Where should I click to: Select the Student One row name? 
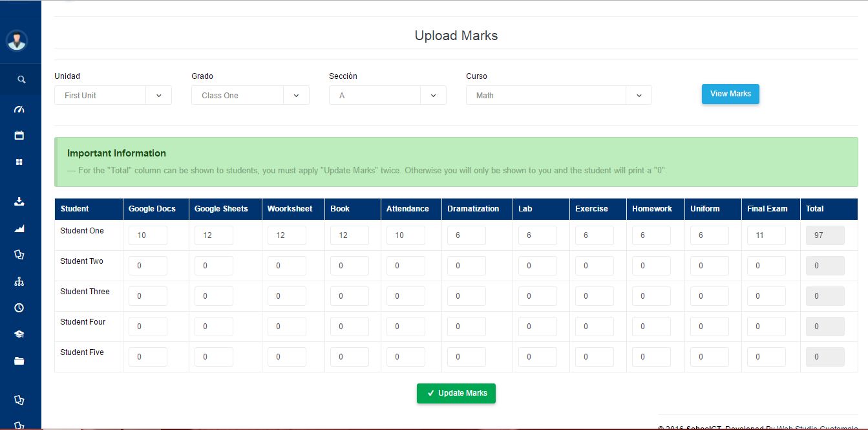[x=82, y=231]
